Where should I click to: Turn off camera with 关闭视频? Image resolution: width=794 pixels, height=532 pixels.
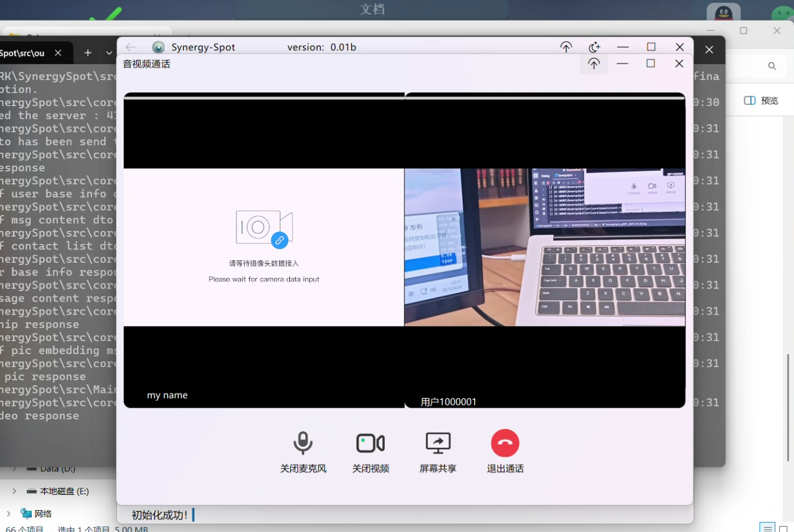[370, 443]
